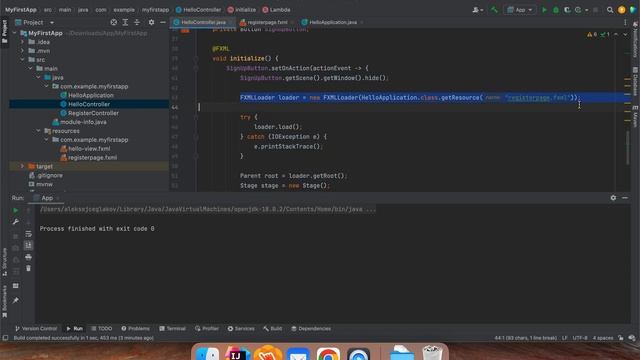Rerun App from the Run panel
Image resolution: width=640 pixels, height=360 pixels.
[16, 211]
